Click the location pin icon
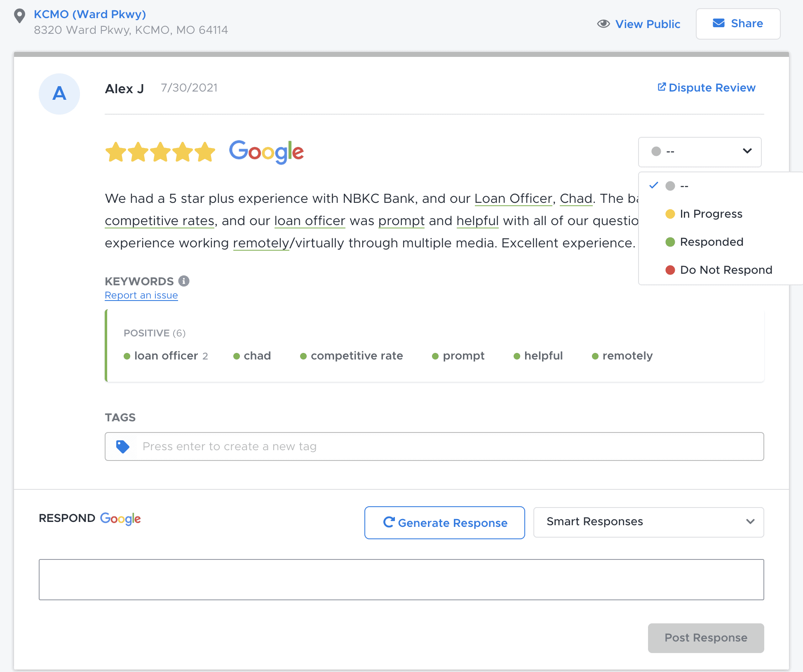 [x=19, y=16]
